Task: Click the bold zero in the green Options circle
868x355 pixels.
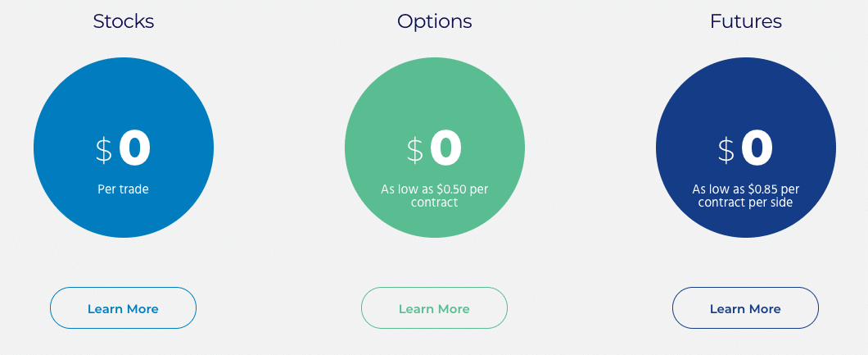Action: point(445,148)
